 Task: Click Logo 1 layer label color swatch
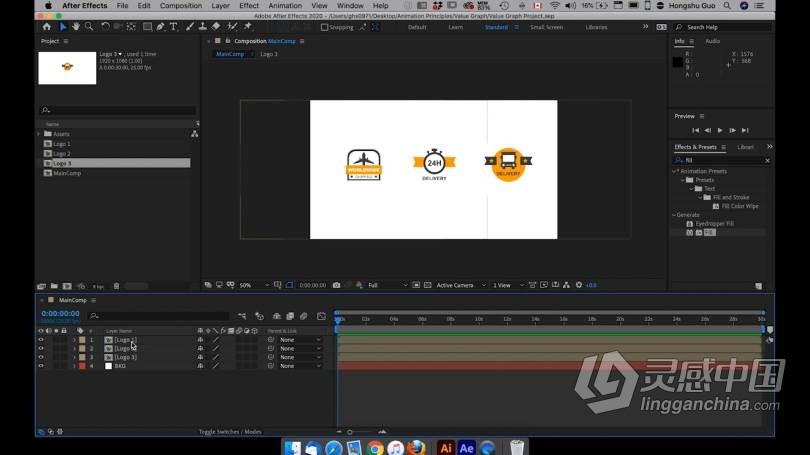82,340
